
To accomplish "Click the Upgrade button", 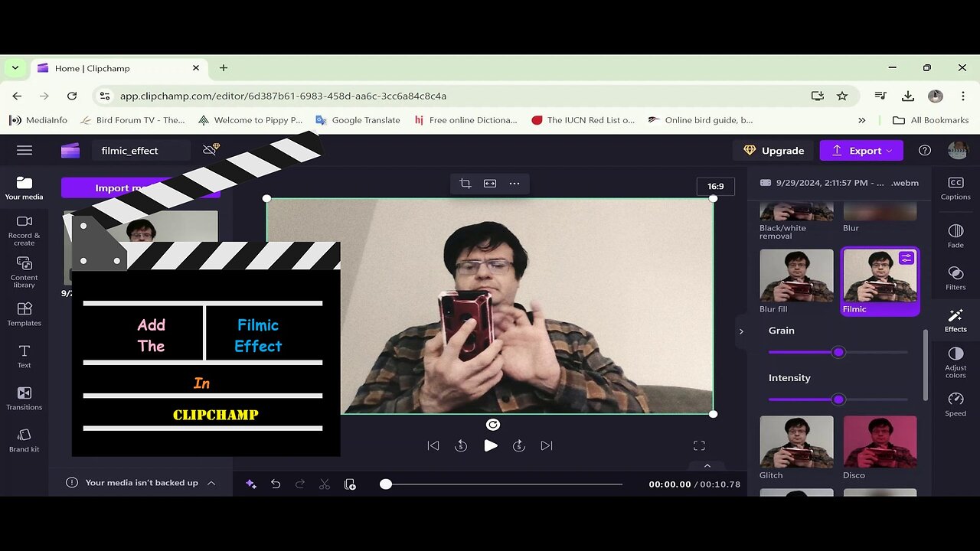I will coord(773,151).
